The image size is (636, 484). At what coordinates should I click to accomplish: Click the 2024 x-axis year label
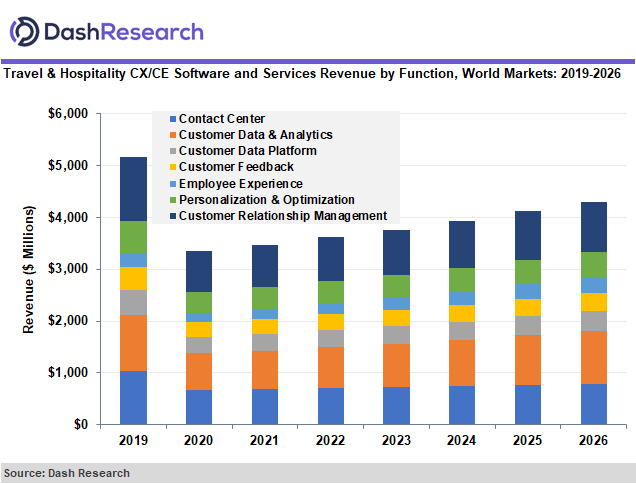[462, 441]
